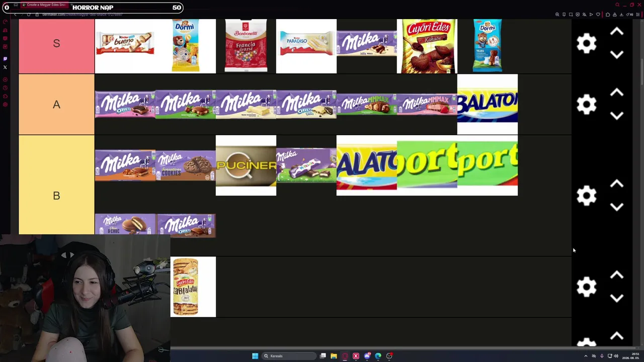644x362 pixels.
Task: Move the A tier row up
Action: click(x=617, y=93)
